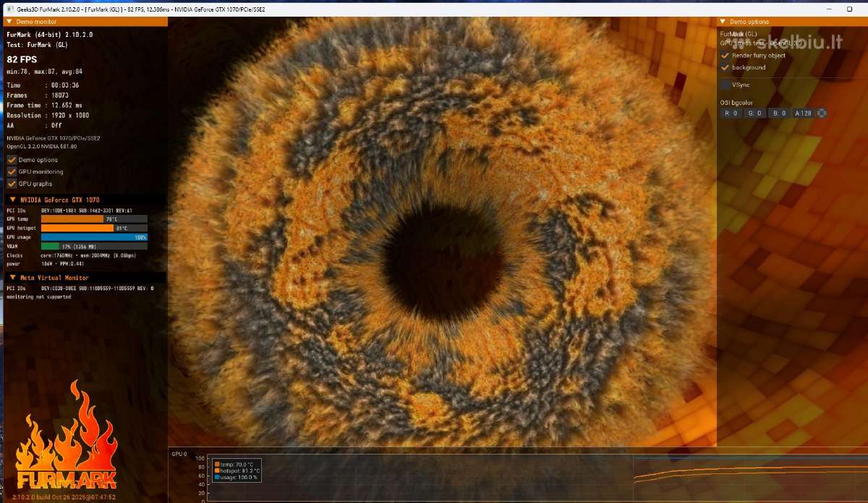Click the hotspot legend color square
868x503 pixels.
pyautogui.click(x=217, y=471)
